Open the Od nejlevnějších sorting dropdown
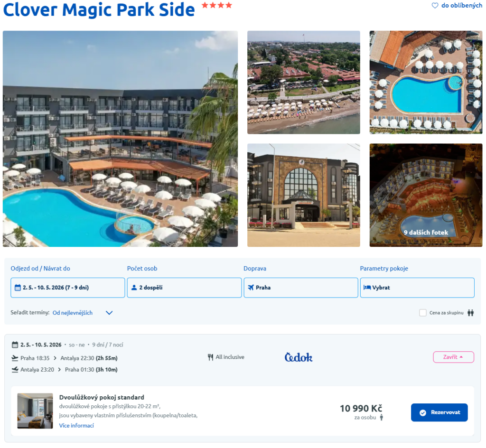486x448 pixels. click(73, 313)
